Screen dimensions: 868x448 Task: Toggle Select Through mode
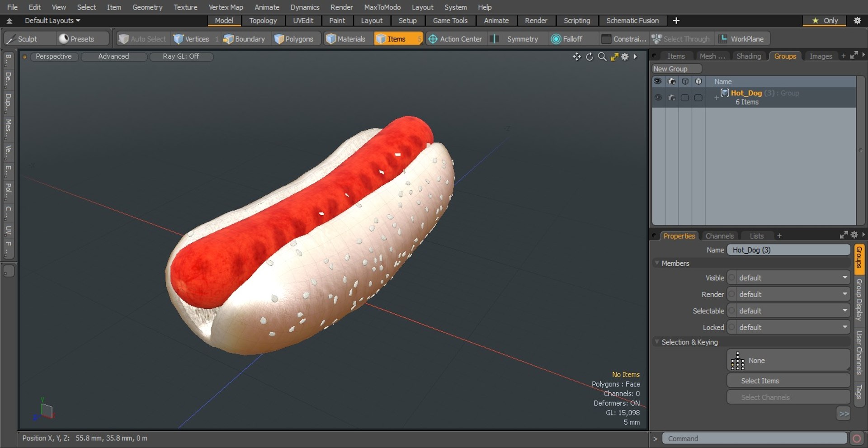[681, 39]
